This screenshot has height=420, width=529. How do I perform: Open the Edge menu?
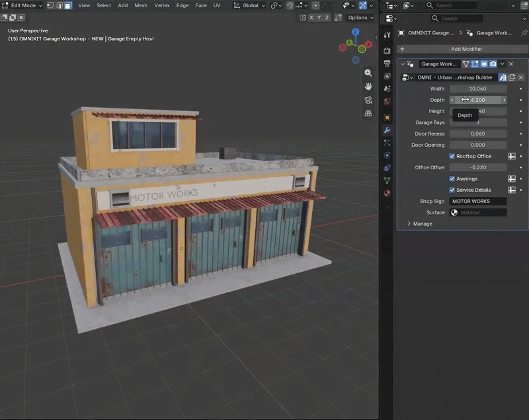[183, 5]
